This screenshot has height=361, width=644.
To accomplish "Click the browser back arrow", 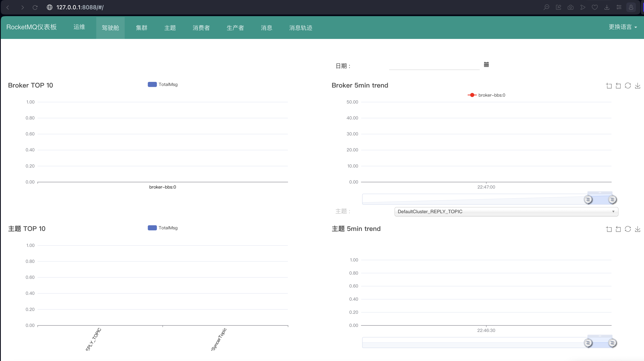I will (x=8, y=7).
